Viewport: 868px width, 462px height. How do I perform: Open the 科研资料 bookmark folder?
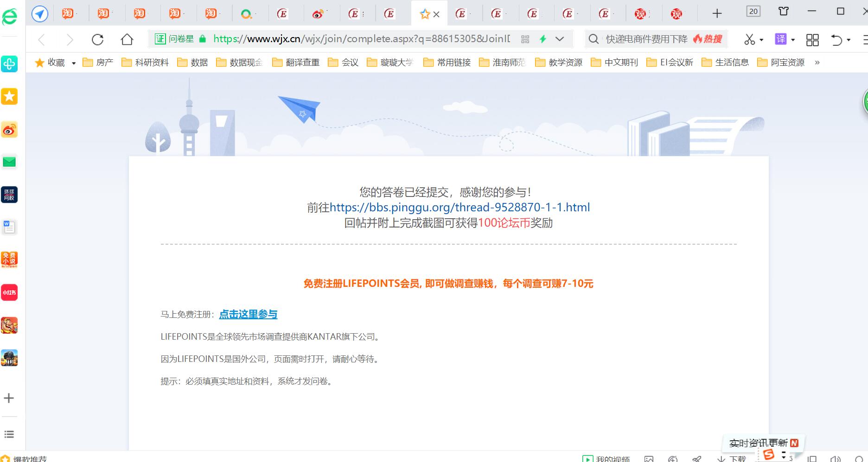[x=145, y=63]
